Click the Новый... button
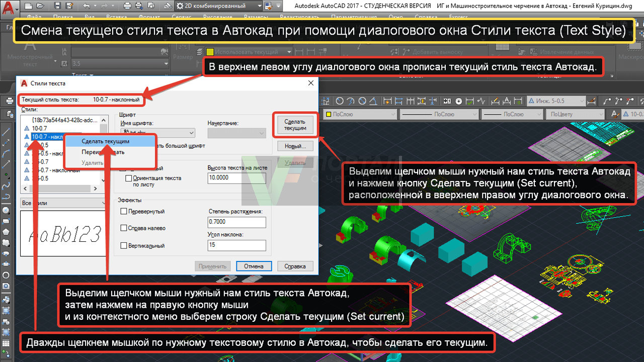This screenshot has height=362, width=644. [x=295, y=146]
